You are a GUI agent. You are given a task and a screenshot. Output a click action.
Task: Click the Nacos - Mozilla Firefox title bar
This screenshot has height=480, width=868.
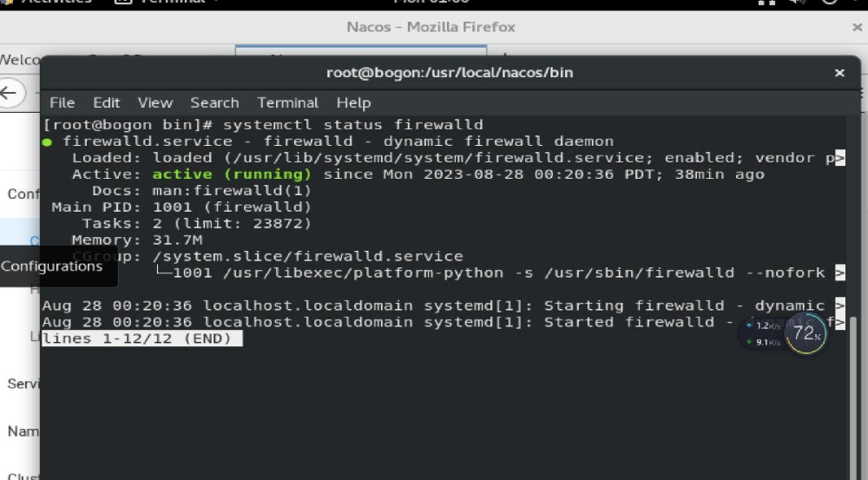[431, 27]
